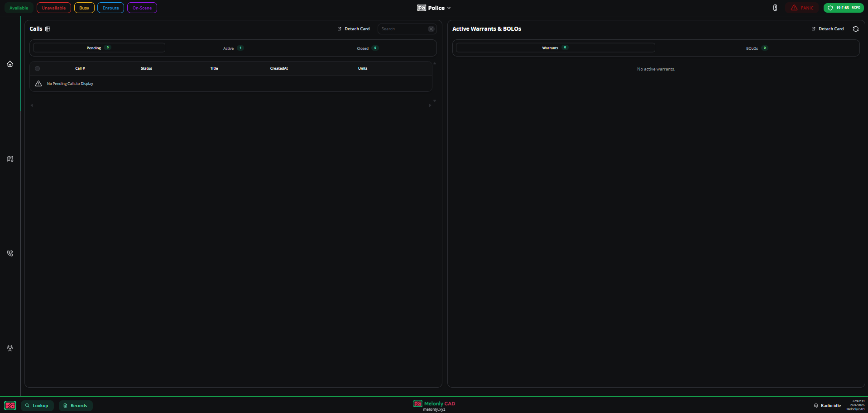This screenshot has width=868, height=413.
Task: Open the Lookup button
Action: tap(37, 406)
